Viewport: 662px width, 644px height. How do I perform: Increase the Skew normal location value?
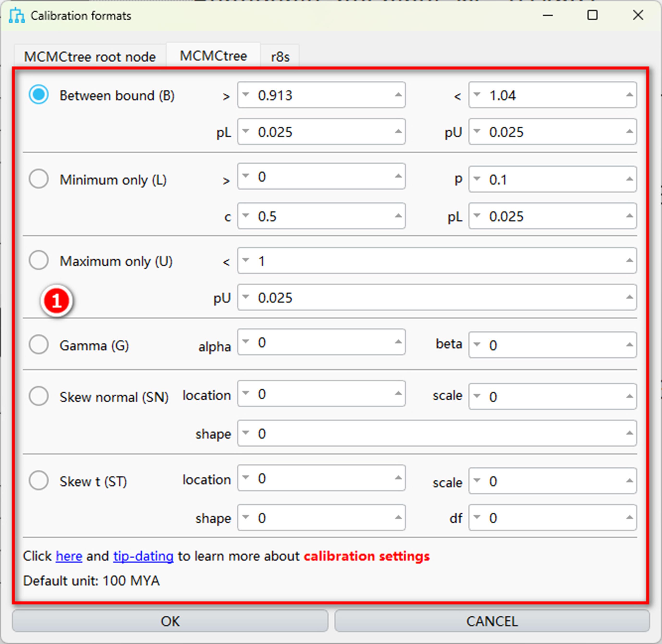click(398, 393)
